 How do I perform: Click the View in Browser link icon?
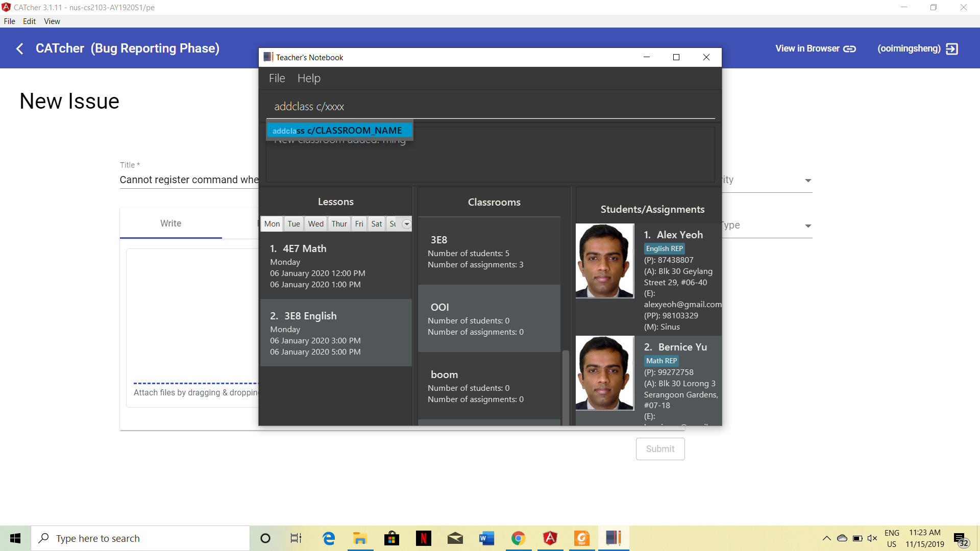click(x=849, y=48)
